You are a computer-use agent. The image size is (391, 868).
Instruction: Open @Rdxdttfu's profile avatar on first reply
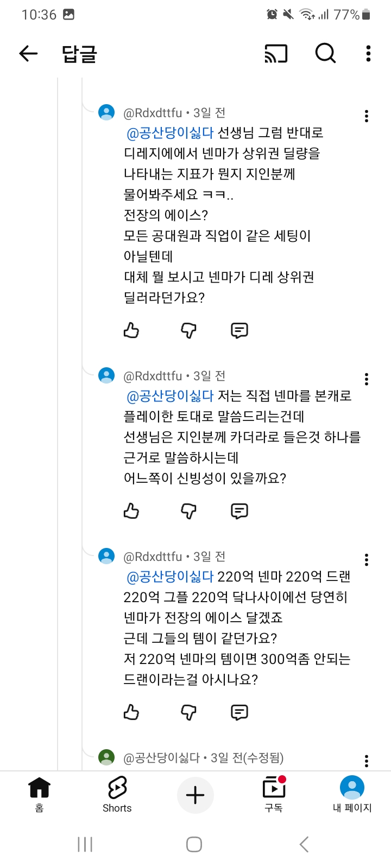pos(106,112)
